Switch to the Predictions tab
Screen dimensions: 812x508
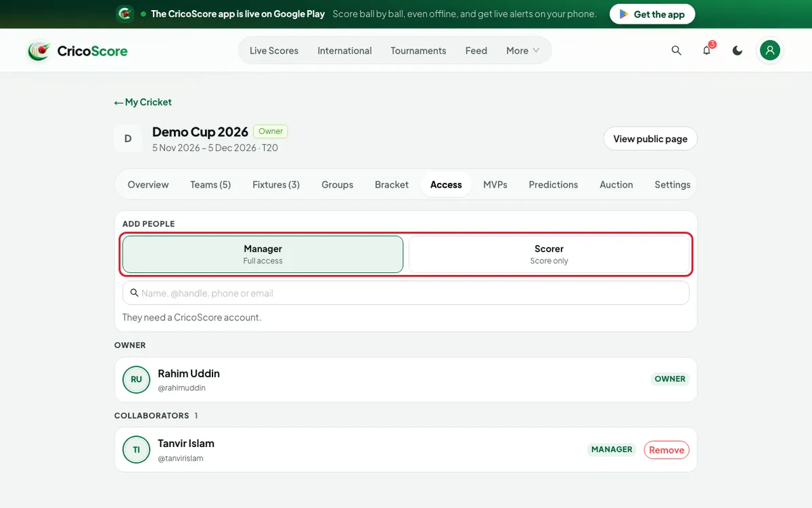(x=554, y=184)
